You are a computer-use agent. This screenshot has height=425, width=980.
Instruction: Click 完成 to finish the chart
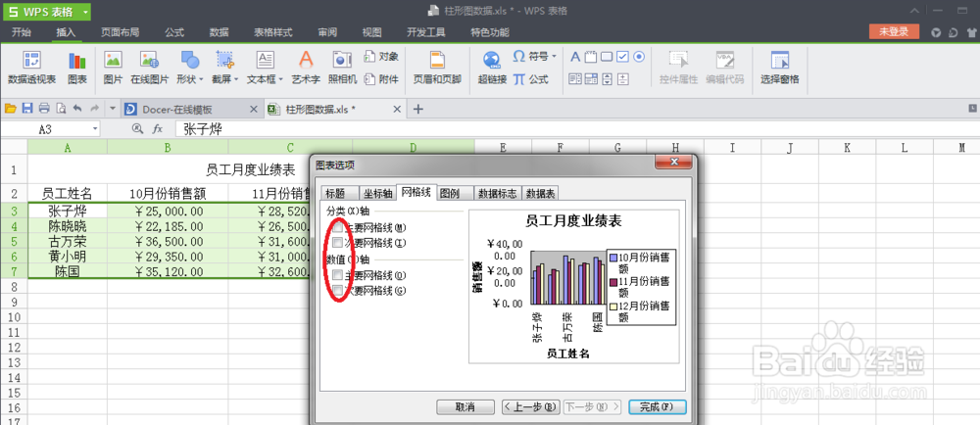[x=658, y=407]
